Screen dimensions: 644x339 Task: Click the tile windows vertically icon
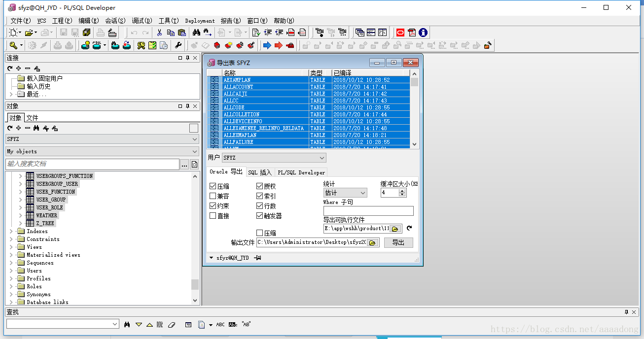click(x=383, y=33)
